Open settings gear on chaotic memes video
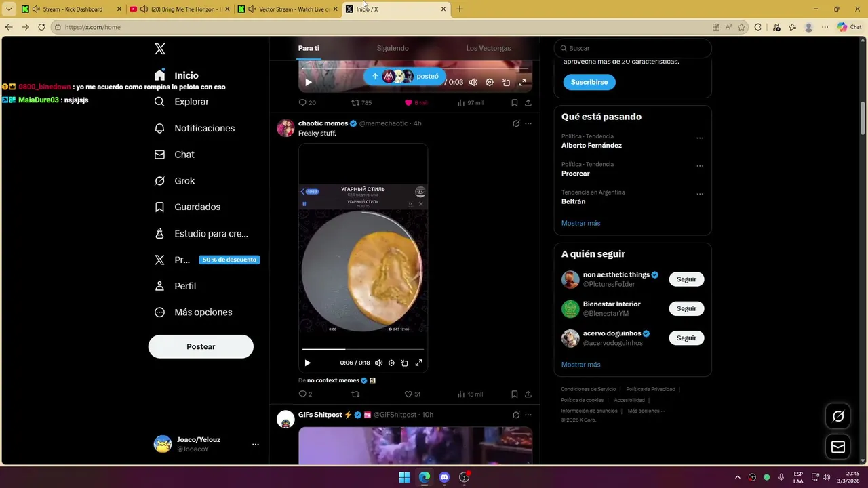Screen dimensions: 868x488 click(x=391, y=363)
